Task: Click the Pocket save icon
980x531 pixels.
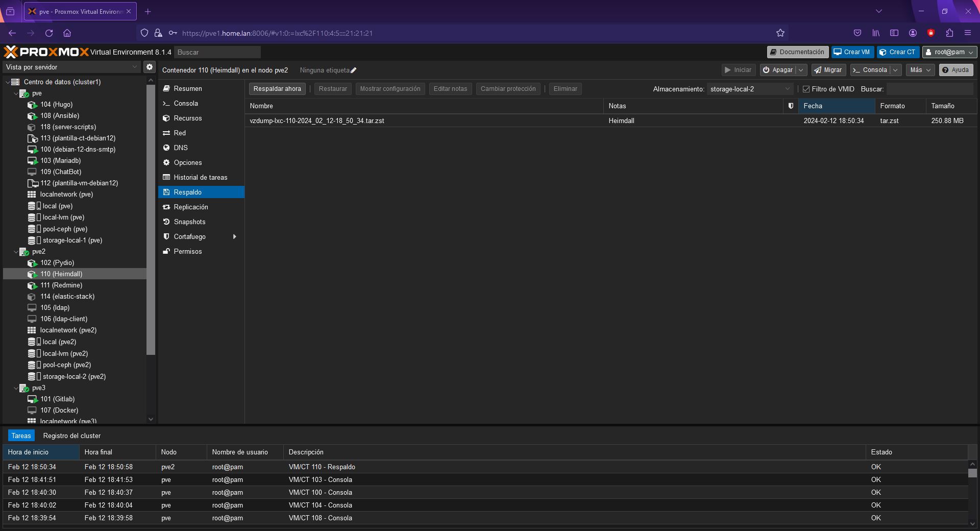Action: [857, 33]
